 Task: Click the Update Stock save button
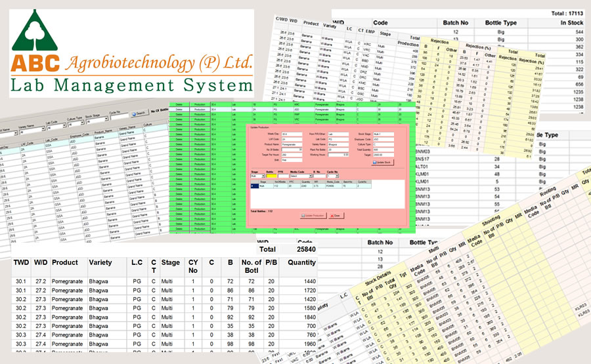click(383, 162)
